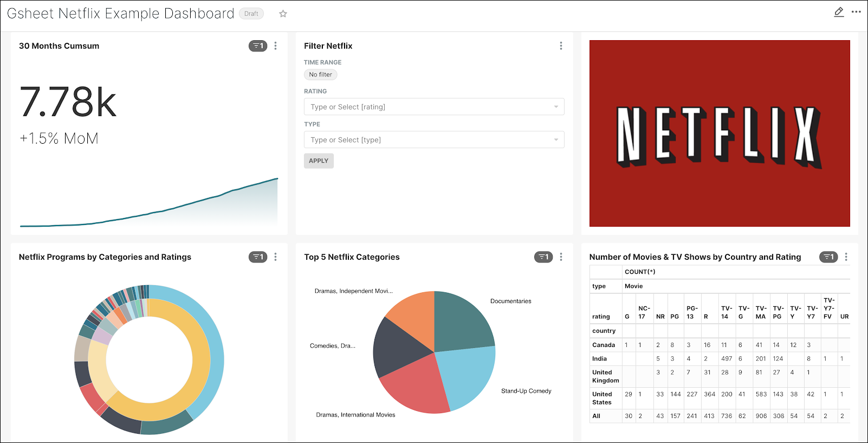Click the TV-MA rating column header
Screen dimensions: 868x443
(761, 312)
